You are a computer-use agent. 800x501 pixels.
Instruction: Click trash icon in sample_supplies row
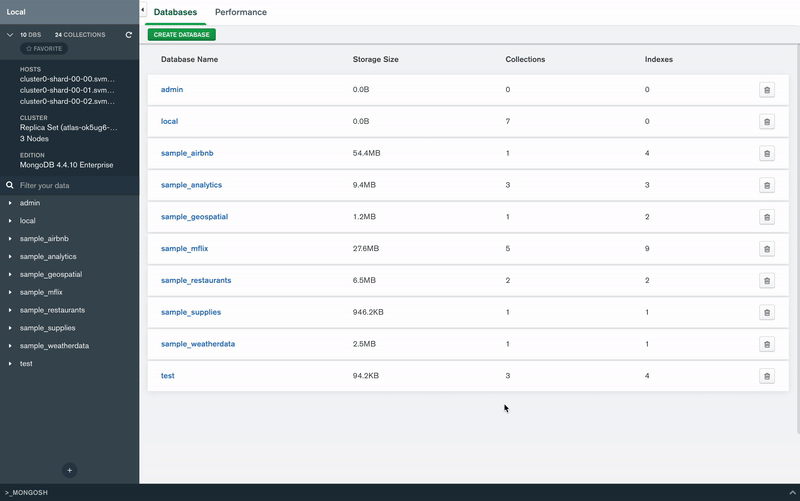click(767, 312)
